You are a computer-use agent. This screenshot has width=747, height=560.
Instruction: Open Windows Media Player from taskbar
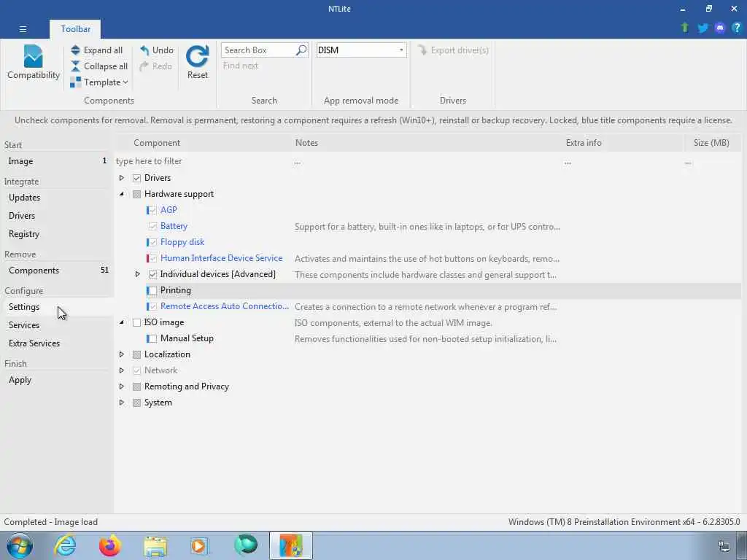click(199, 545)
